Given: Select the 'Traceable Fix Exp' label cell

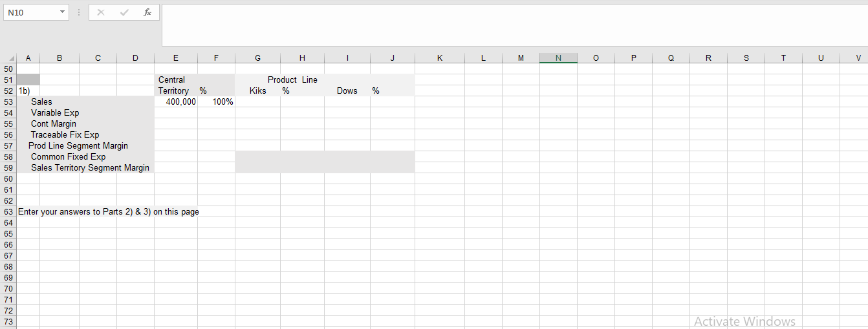Looking at the screenshot, I should point(65,135).
